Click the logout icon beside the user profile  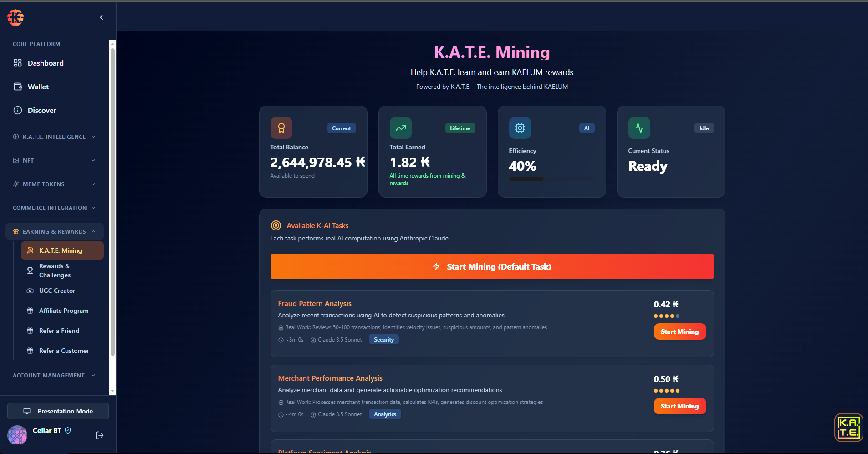pyautogui.click(x=100, y=435)
